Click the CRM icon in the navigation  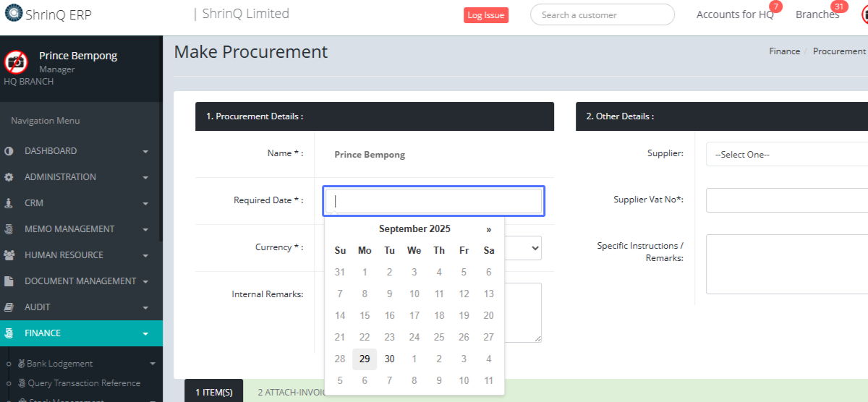coord(9,203)
